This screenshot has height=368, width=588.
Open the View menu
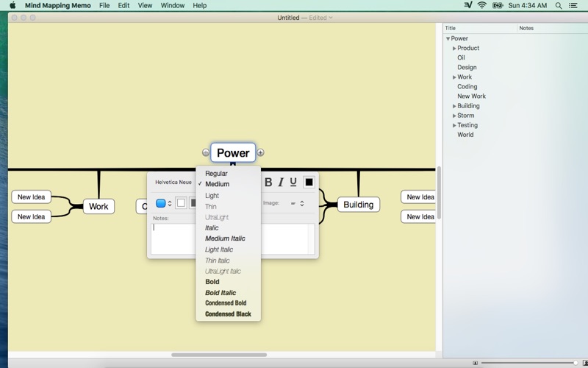[145, 6]
